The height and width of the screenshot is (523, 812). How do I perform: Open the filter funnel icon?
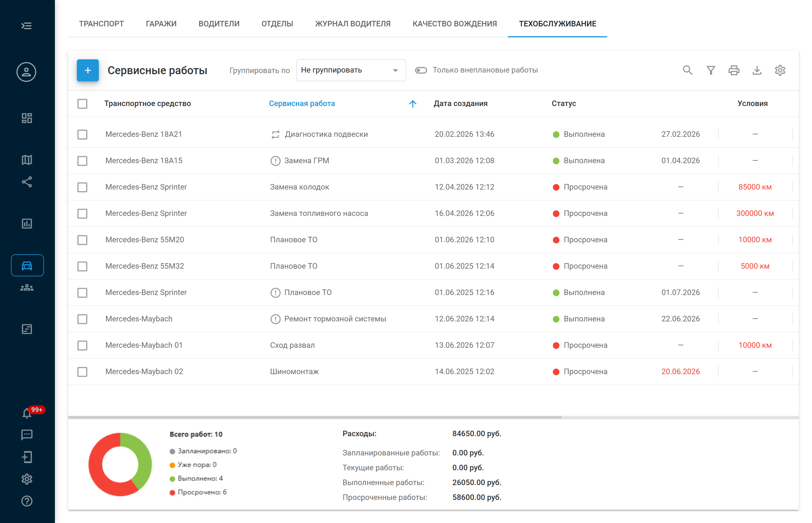[x=710, y=70]
